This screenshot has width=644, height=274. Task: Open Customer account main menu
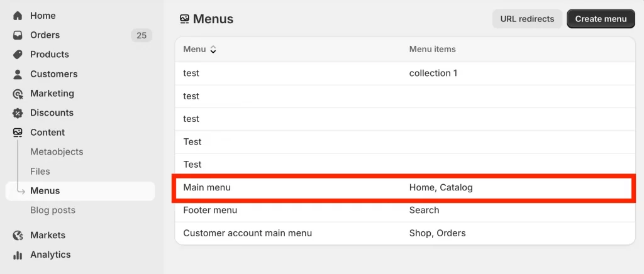247,233
